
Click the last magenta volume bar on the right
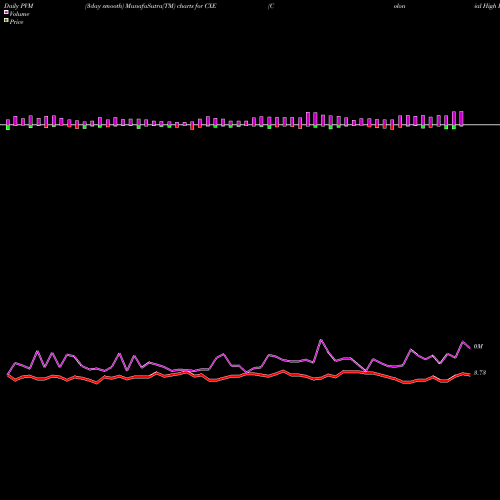462,118
